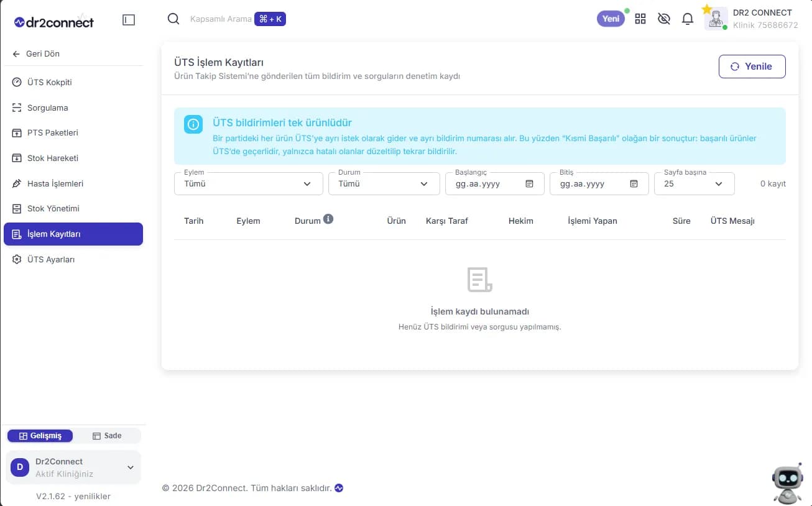Switch to Gelişmiş mode
Image resolution: width=812 pixels, height=506 pixels.
click(40, 436)
